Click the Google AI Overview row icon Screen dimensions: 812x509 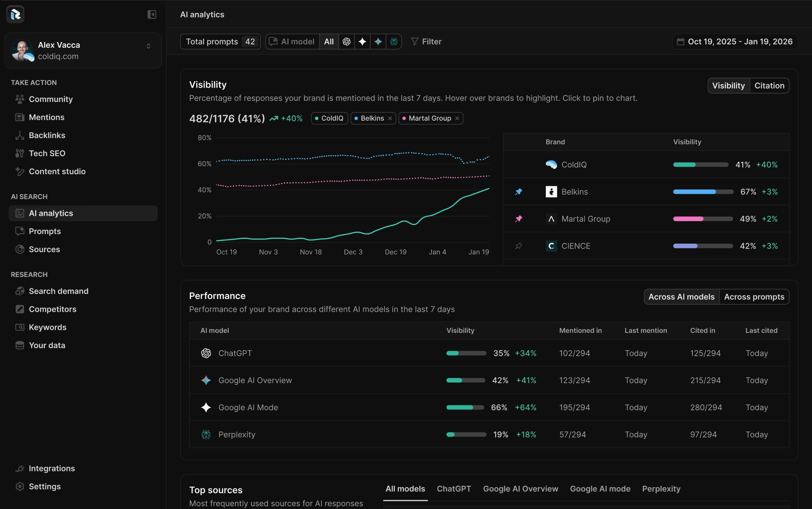[206, 380]
